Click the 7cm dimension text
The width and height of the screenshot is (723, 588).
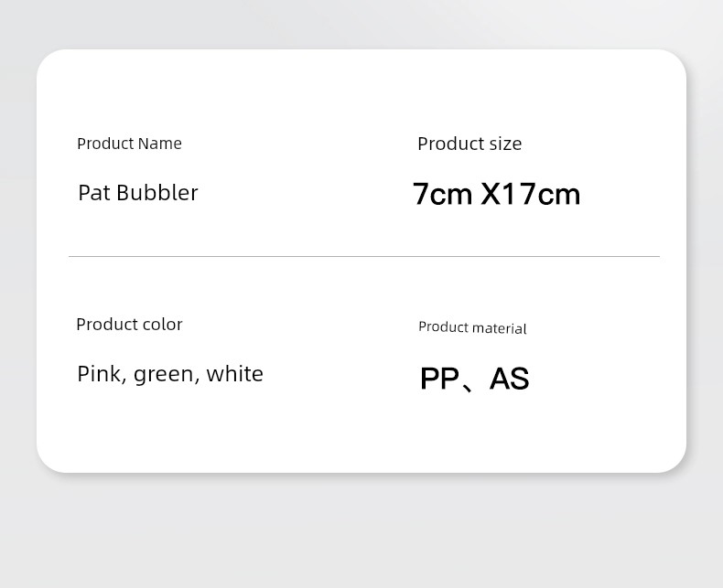point(442,194)
